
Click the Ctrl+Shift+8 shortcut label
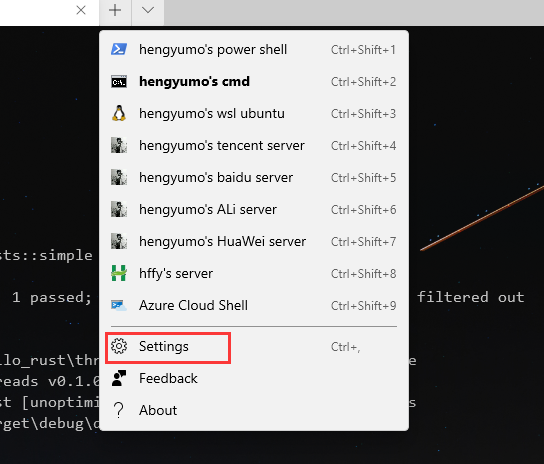click(x=363, y=273)
